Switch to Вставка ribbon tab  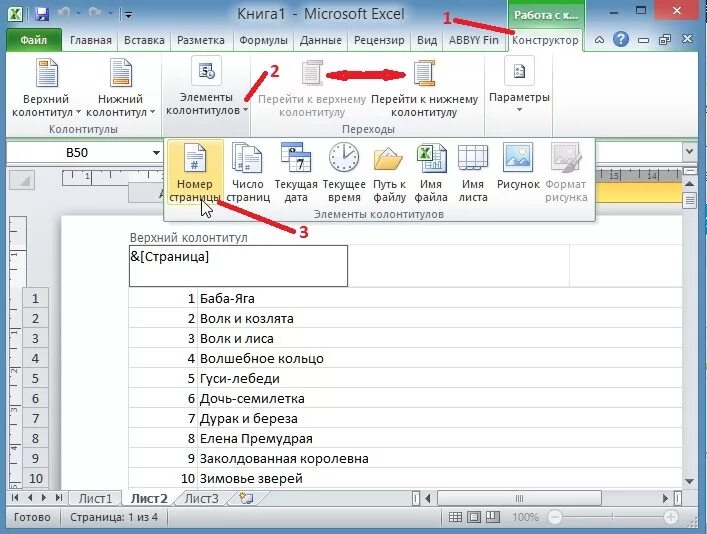coord(144,40)
